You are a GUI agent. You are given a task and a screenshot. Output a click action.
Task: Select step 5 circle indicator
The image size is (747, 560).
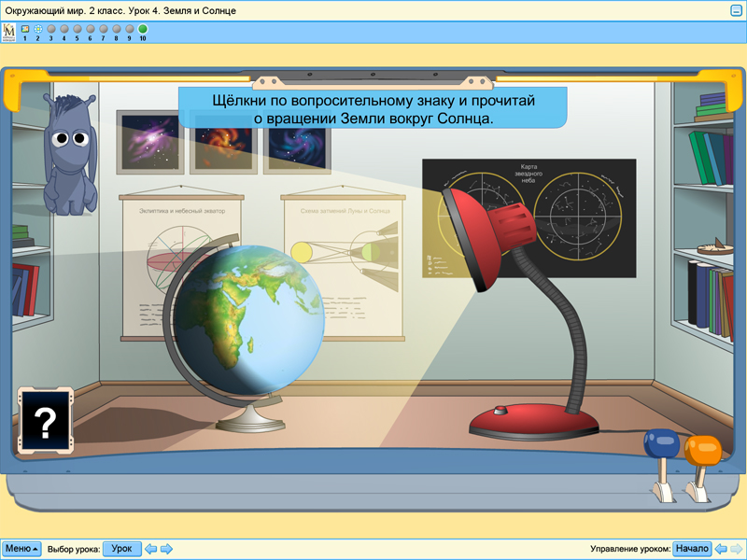coord(77,29)
